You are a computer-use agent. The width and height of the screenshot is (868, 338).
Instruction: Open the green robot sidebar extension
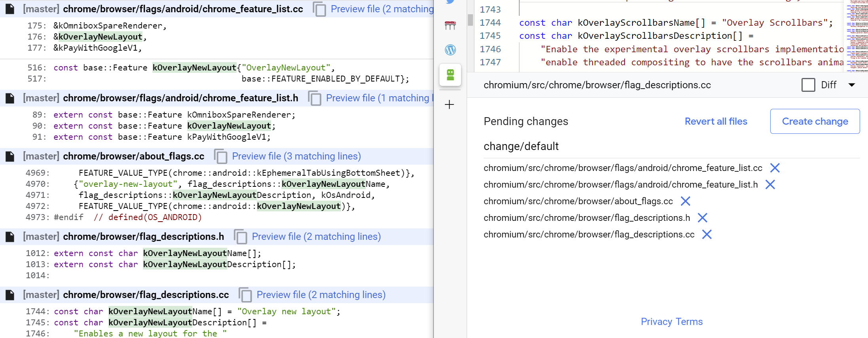(450, 75)
